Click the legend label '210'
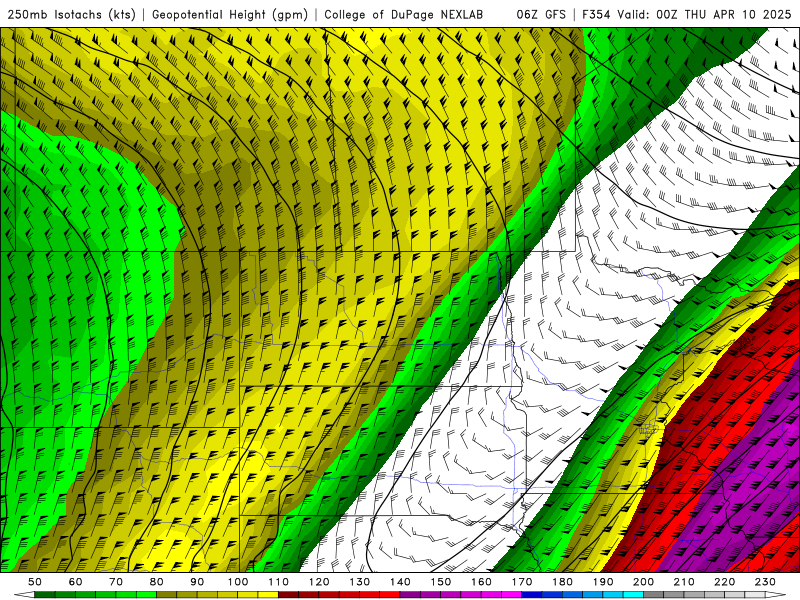The height and width of the screenshot is (600, 800). (x=684, y=582)
